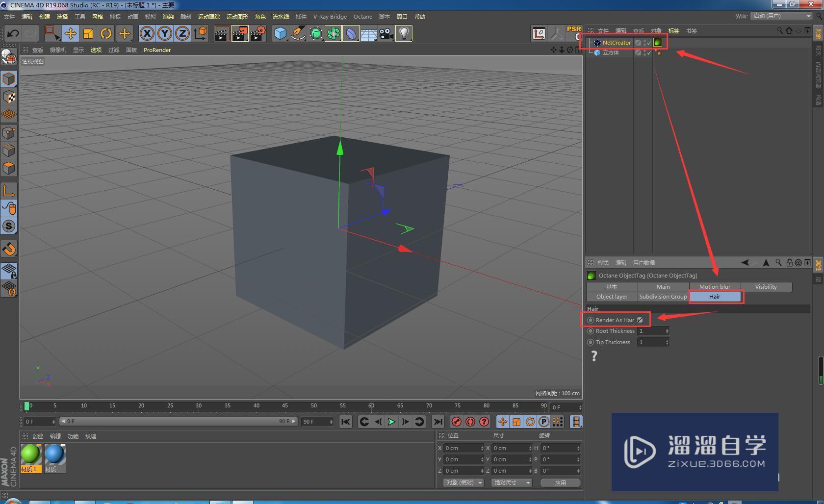Add a Light object
Screen dimensions: 824x504
point(404,33)
